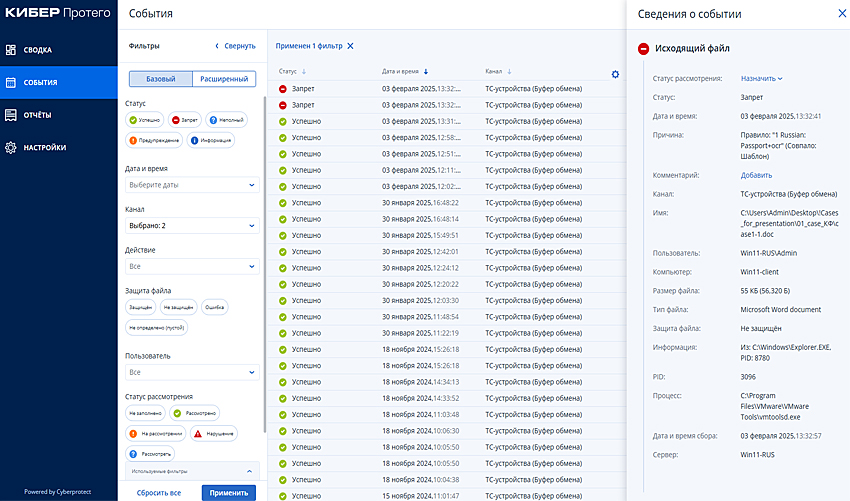Switch to the Расширенный filter tab
This screenshot has width=850, height=501.
pyautogui.click(x=224, y=79)
